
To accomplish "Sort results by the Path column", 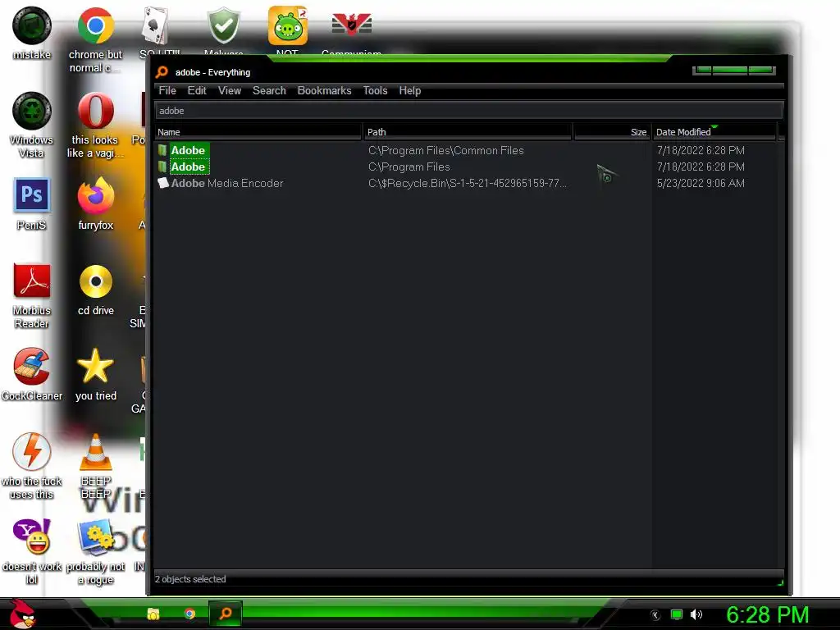I will (x=468, y=132).
